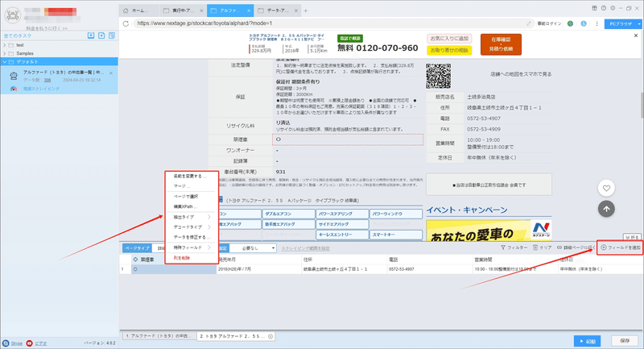Close the アルファード task in the sidebar
The image size is (644, 349).
(111, 73)
